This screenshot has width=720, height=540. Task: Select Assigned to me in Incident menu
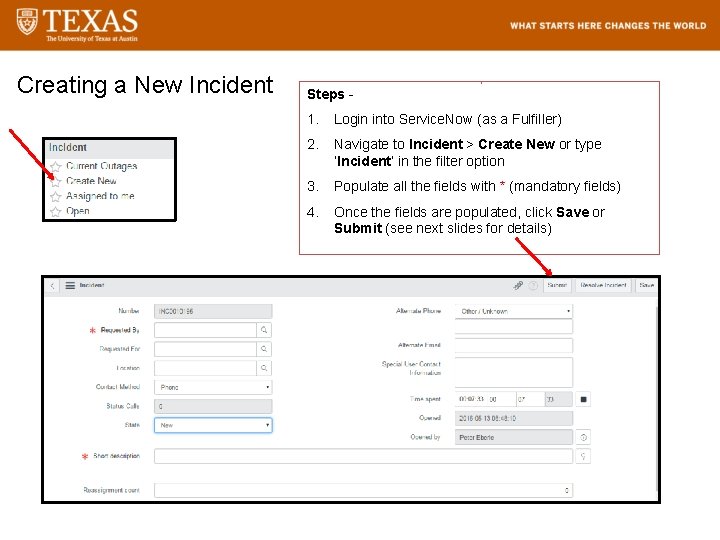100,196
